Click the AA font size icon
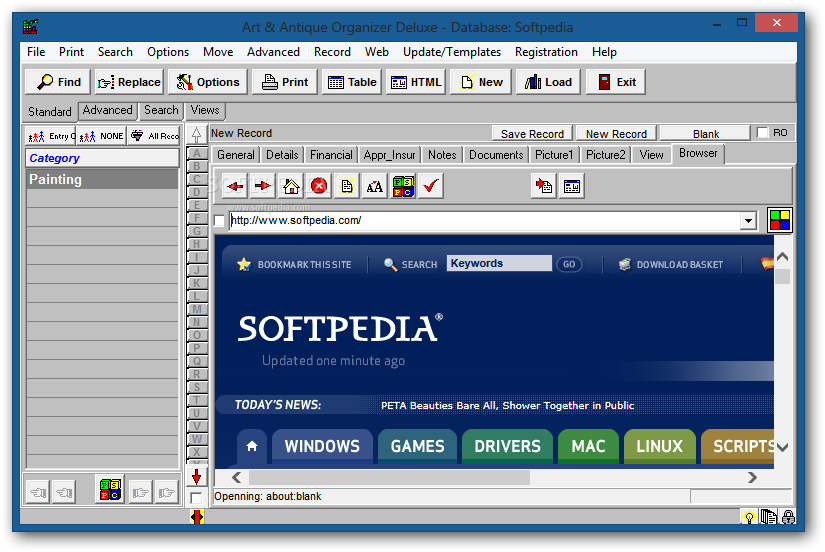This screenshot has height=552, width=825. coord(375,186)
